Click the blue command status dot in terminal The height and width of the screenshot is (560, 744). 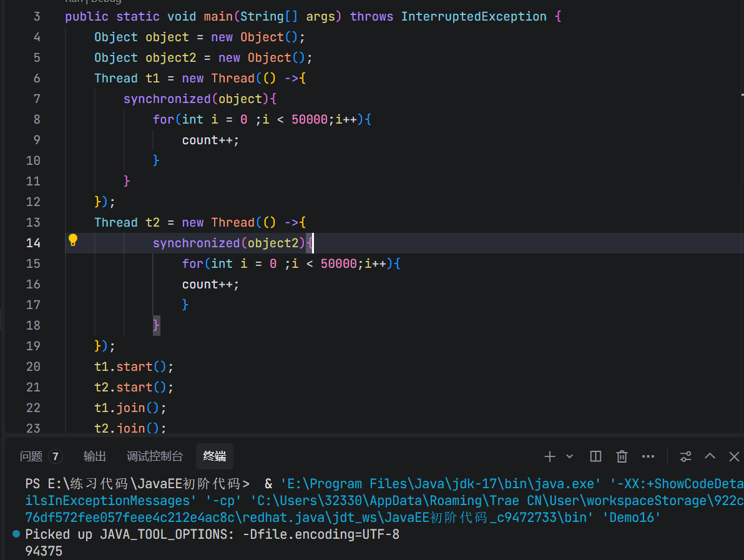pos(16,534)
